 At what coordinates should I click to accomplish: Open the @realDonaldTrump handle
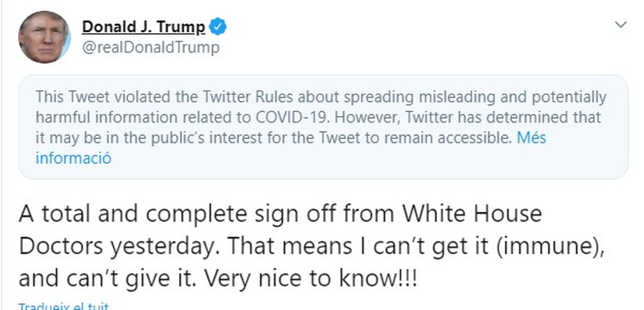(151, 47)
